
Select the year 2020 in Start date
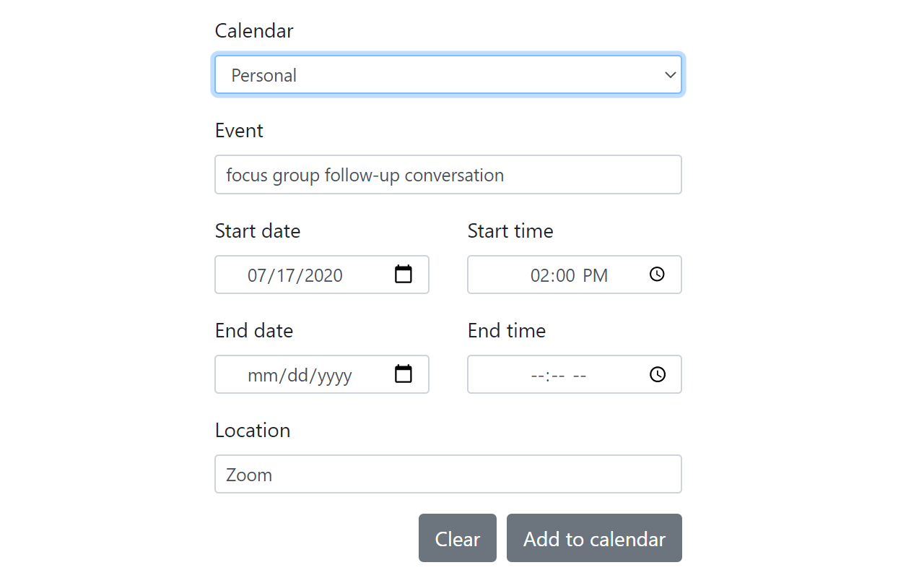tap(323, 275)
